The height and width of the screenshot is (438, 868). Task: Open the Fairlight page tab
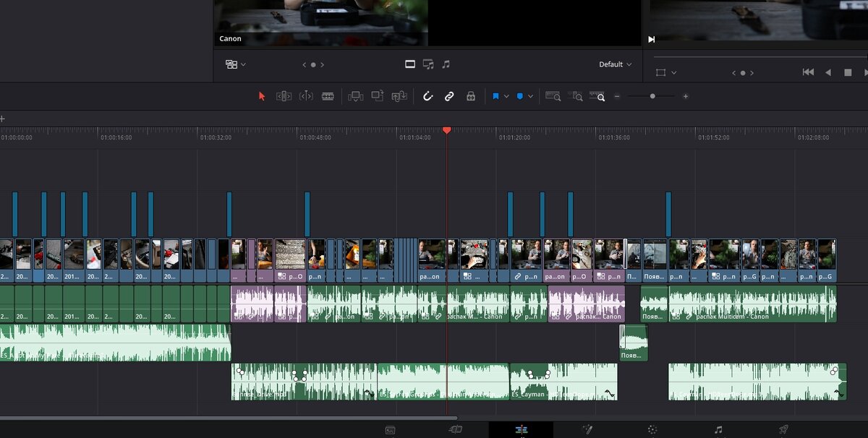click(718, 429)
